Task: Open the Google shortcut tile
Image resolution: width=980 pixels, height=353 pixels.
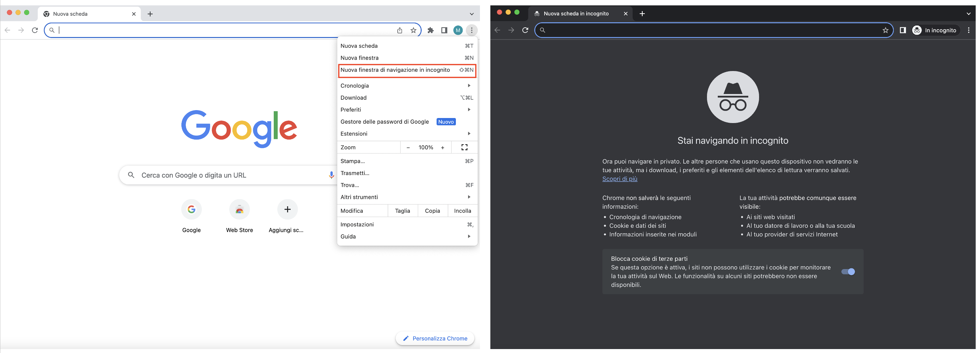Action: click(191, 216)
